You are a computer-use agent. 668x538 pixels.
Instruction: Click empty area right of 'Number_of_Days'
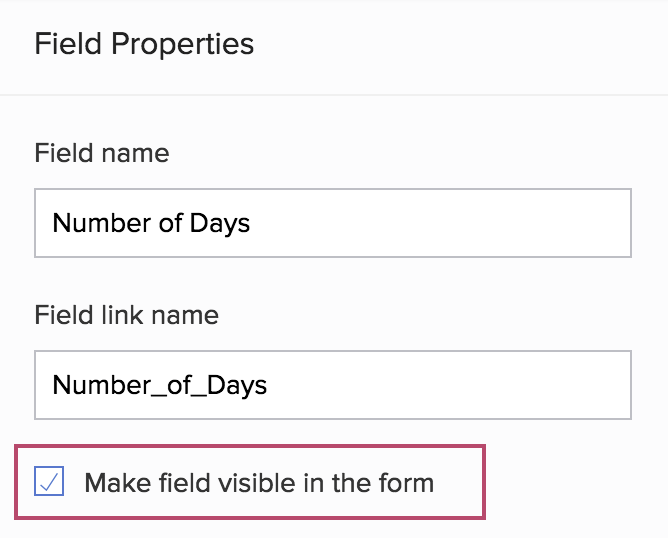(450, 384)
